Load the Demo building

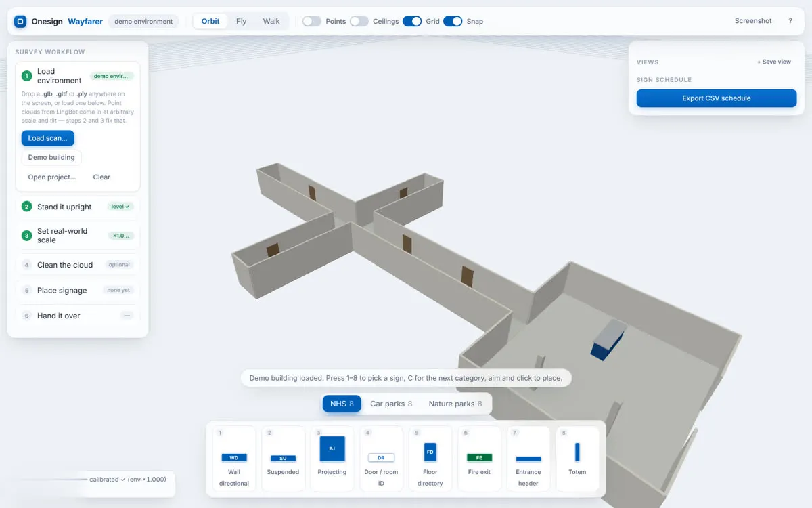tap(51, 157)
